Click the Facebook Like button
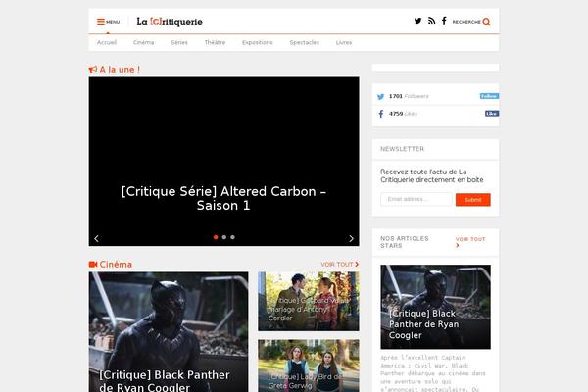 pyautogui.click(x=492, y=114)
